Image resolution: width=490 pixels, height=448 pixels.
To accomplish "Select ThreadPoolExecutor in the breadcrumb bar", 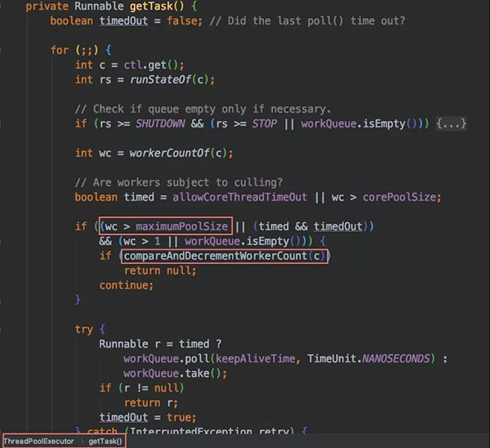I will pyautogui.click(x=38, y=441).
